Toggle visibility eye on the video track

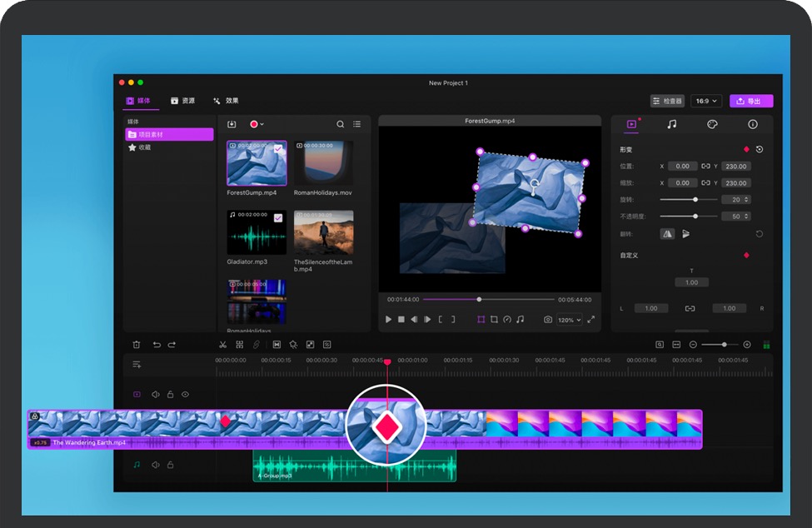tap(185, 395)
